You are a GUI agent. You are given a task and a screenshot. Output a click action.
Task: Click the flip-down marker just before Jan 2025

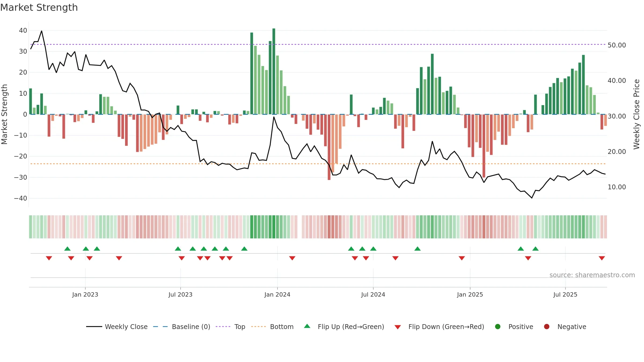(462, 258)
